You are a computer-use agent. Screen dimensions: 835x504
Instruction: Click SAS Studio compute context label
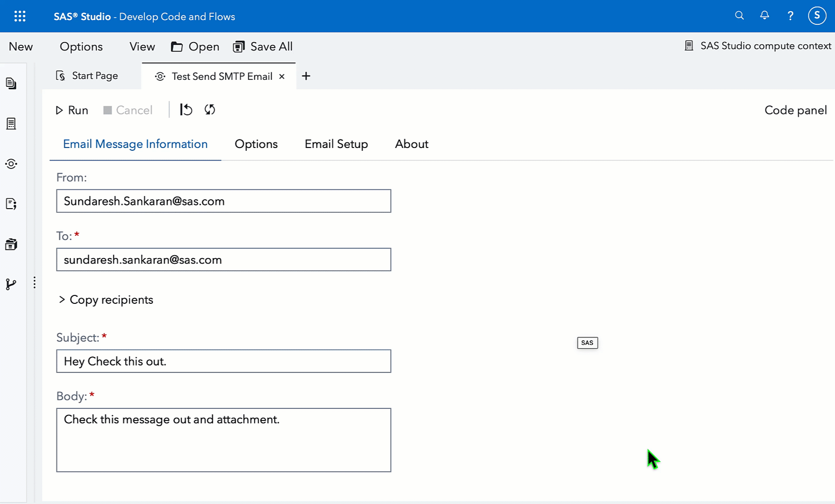[765, 46]
